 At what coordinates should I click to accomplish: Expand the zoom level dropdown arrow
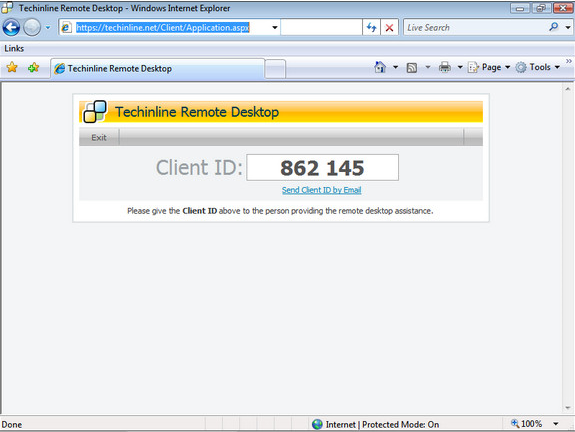point(556,424)
